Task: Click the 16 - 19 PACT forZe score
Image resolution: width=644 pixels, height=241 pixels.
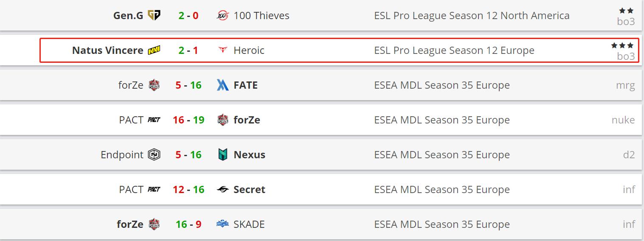Action: (188, 120)
